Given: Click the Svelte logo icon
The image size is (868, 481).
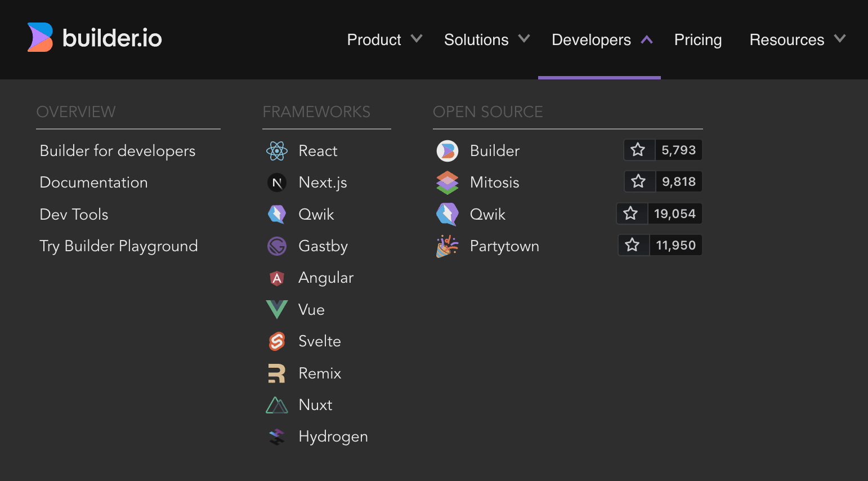Looking at the screenshot, I should pyautogui.click(x=277, y=341).
